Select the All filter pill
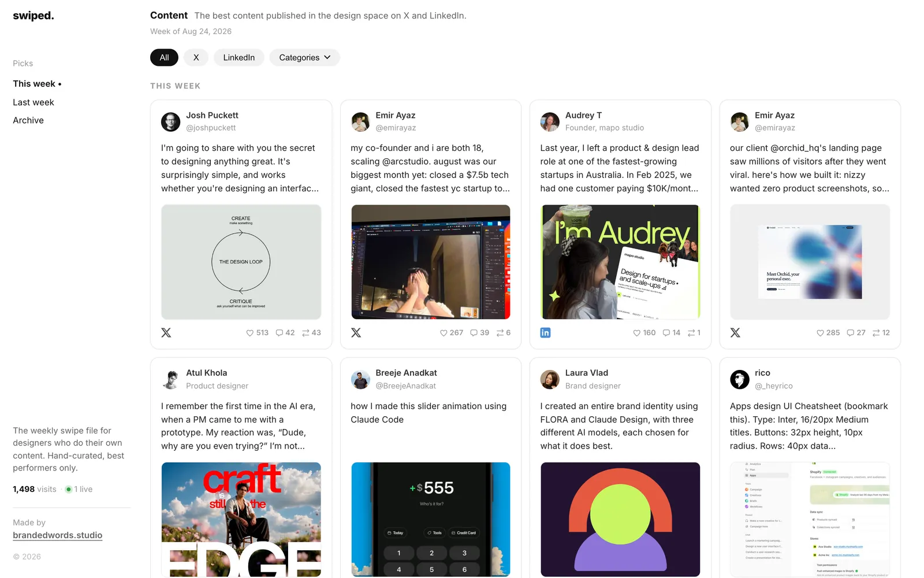 tap(164, 58)
